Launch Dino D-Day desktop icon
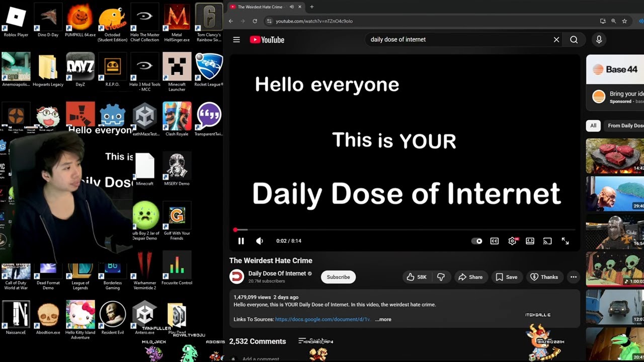The height and width of the screenshot is (362, 644). (x=48, y=20)
